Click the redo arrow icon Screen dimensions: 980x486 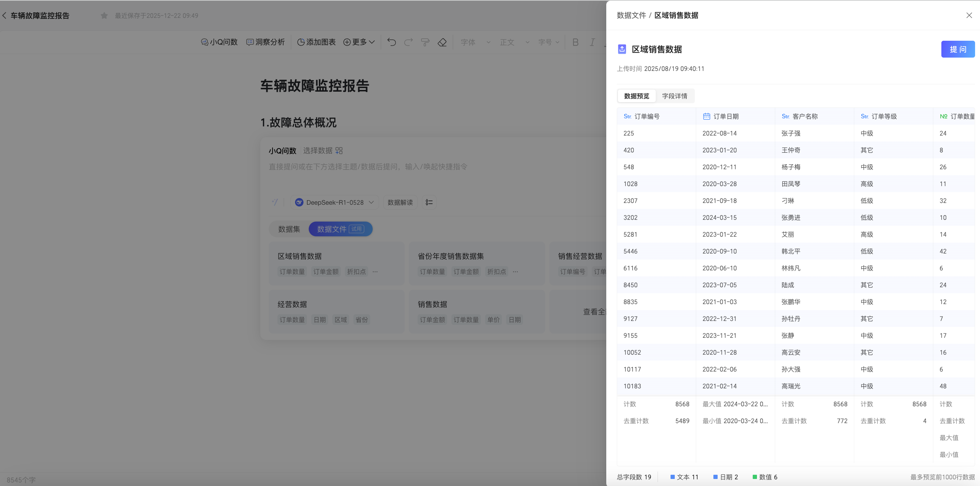pyautogui.click(x=408, y=42)
